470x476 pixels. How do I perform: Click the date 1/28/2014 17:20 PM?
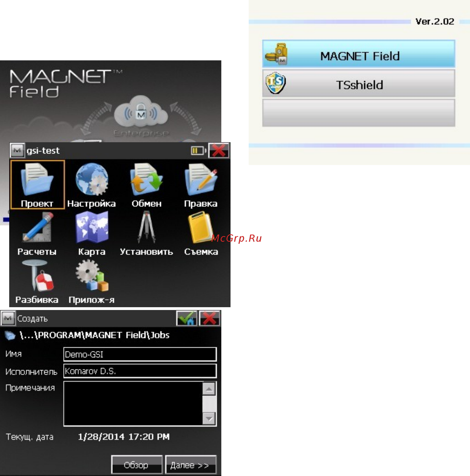[124, 437]
